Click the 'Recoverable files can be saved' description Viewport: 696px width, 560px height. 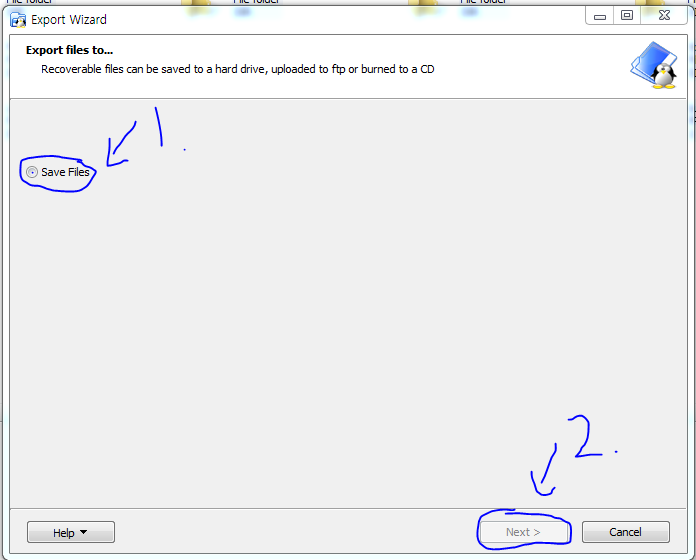[237, 69]
